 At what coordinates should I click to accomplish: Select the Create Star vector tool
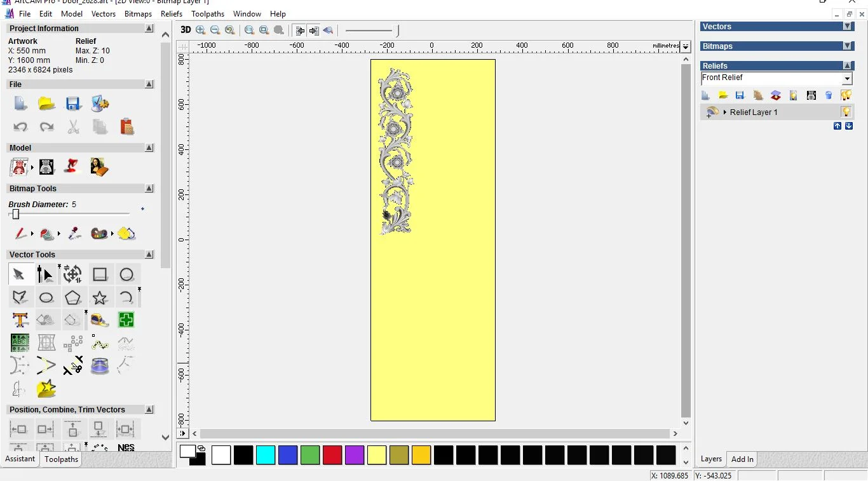[100, 297]
